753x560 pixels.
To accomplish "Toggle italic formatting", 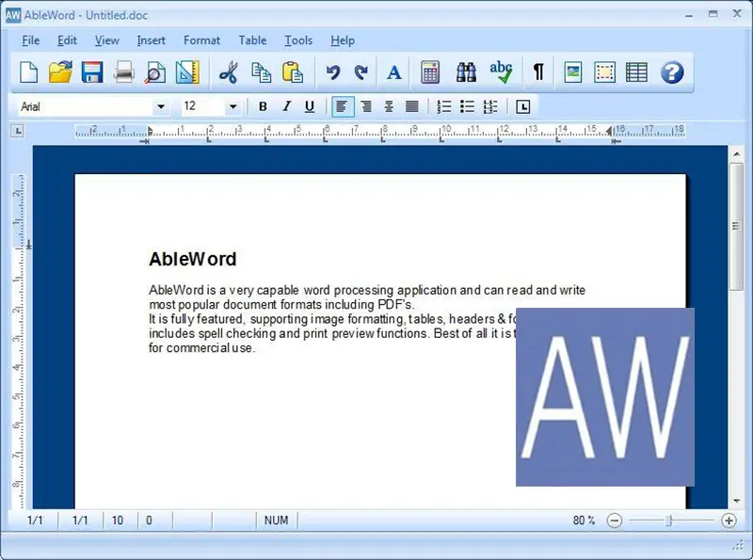I will [x=287, y=106].
